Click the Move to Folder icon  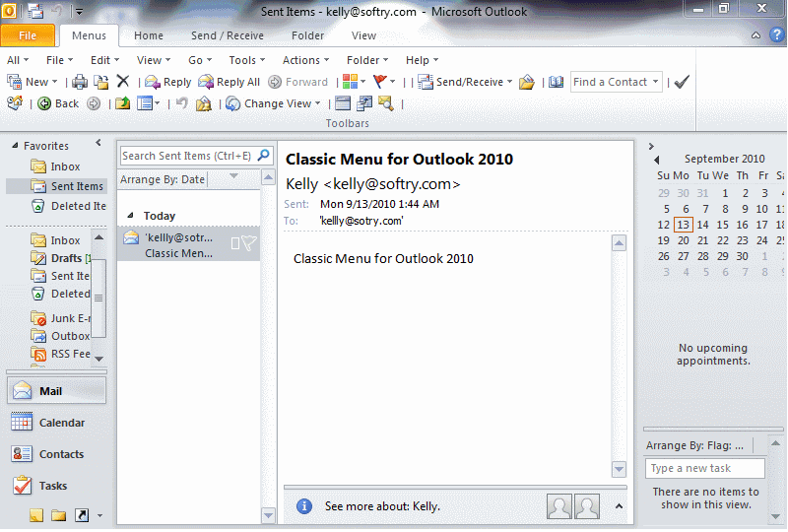(101, 82)
